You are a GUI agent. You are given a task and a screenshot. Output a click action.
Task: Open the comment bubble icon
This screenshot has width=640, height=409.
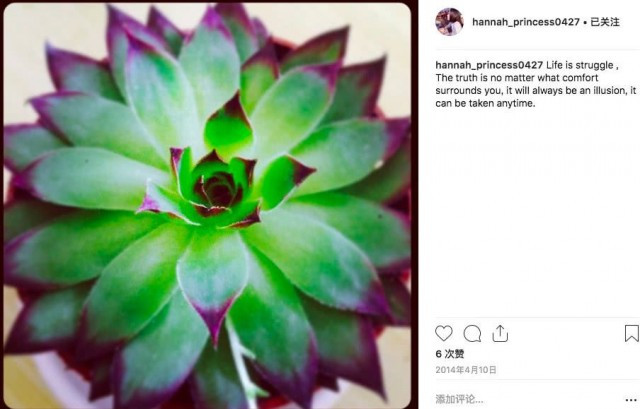tap(472, 333)
